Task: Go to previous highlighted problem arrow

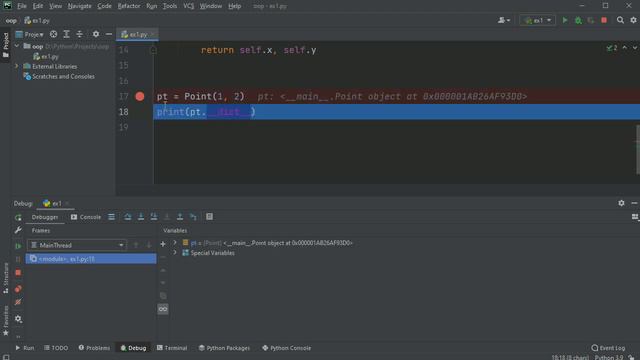Action: [x=624, y=48]
